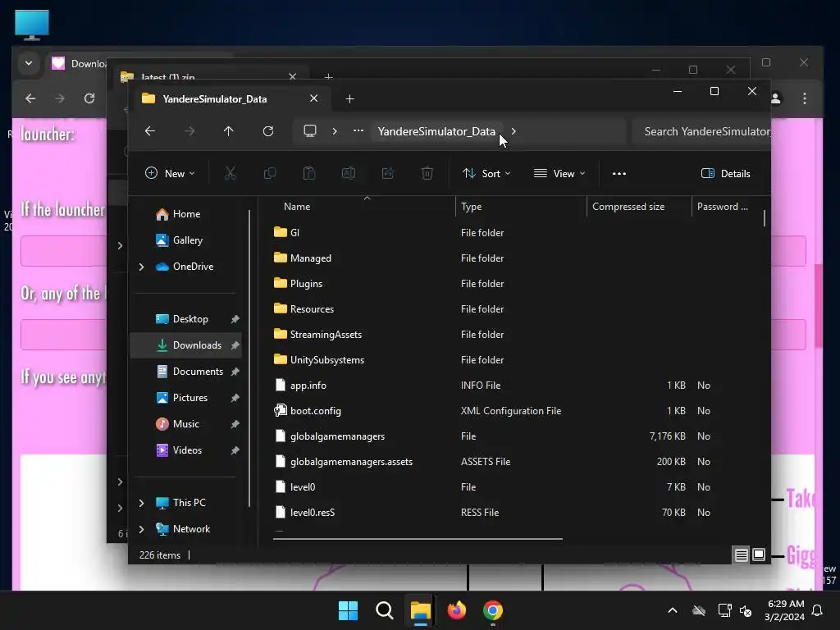This screenshot has height=630, width=840.
Task: Click the Search YandereSimulator_Data field
Action: coord(702,132)
